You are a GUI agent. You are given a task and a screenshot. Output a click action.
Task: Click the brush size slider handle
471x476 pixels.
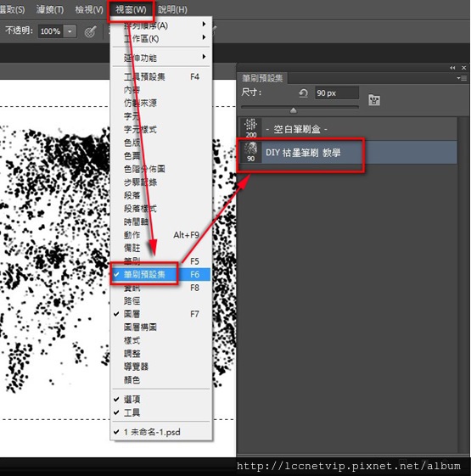pos(293,110)
